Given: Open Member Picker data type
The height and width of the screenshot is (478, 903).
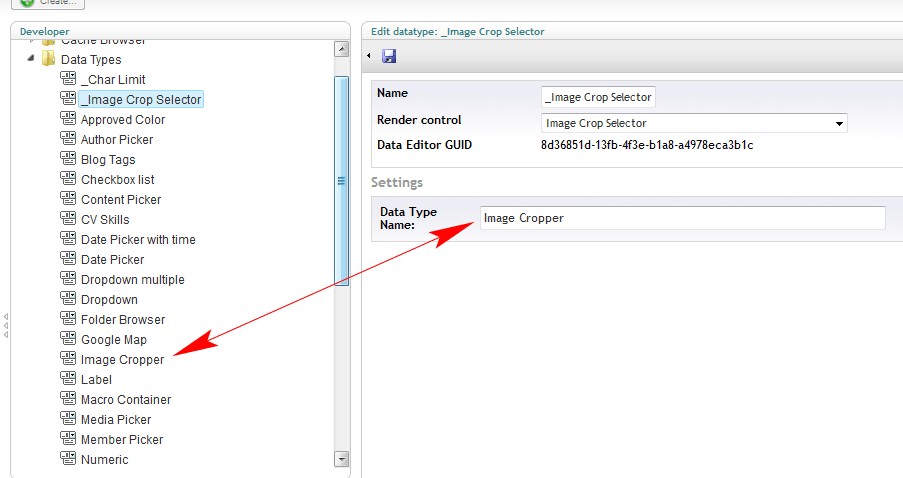Looking at the screenshot, I should coord(122,440).
